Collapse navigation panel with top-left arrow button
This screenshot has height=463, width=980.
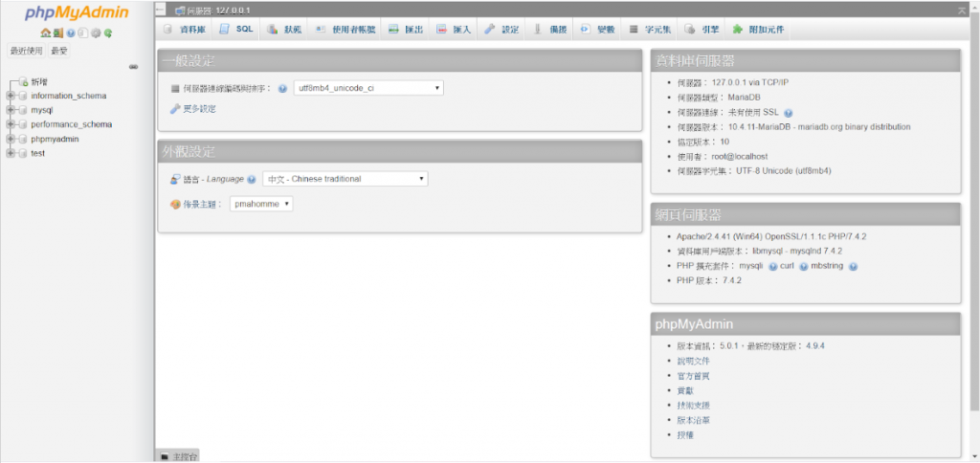coord(160,10)
